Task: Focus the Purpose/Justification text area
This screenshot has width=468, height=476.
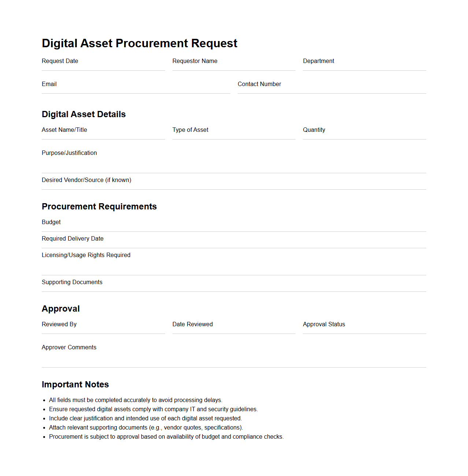Action: (234, 164)
